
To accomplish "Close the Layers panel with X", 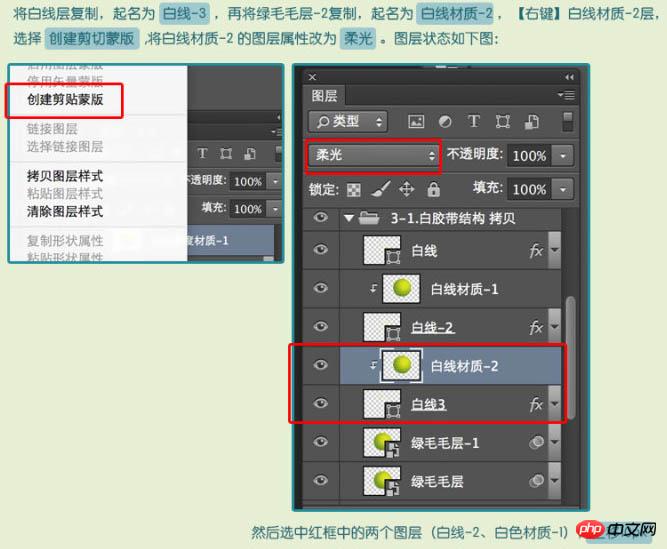I will (x=312, y=77).
